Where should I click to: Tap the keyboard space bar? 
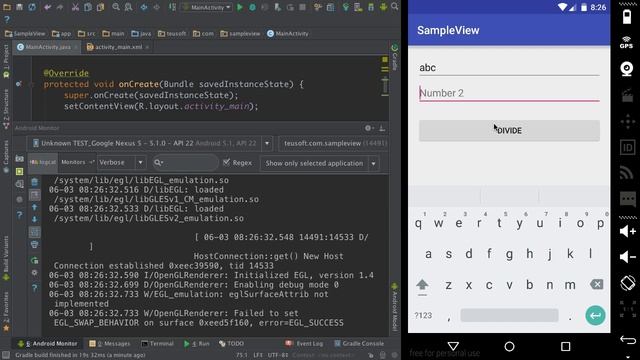coord(509,316)
